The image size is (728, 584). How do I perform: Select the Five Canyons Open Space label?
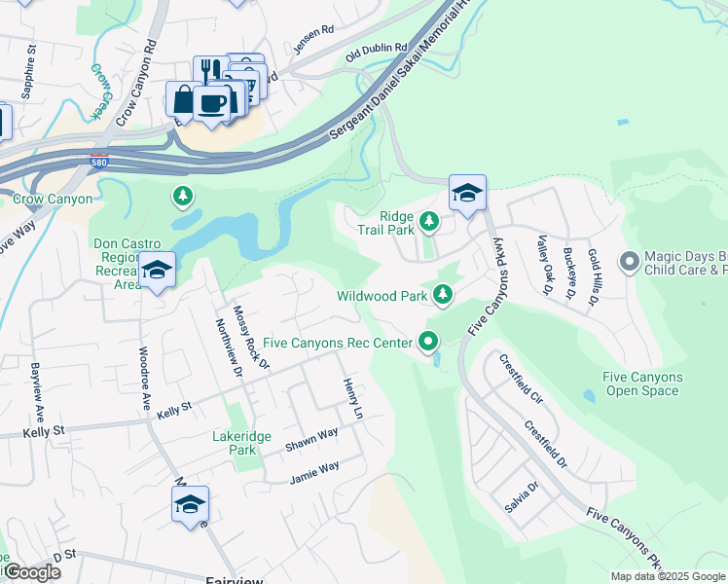point(642,383)
